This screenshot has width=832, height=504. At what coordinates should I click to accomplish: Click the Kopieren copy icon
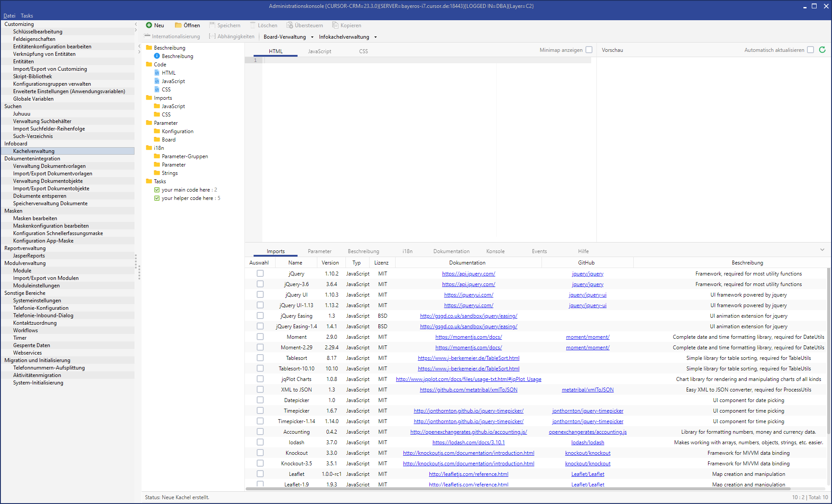(x=335, y=25)
